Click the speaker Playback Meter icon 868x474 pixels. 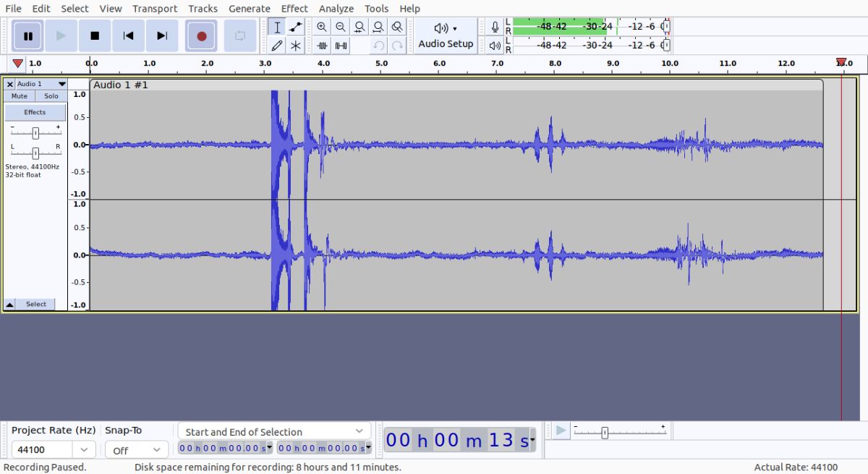[x=495, y=45]
